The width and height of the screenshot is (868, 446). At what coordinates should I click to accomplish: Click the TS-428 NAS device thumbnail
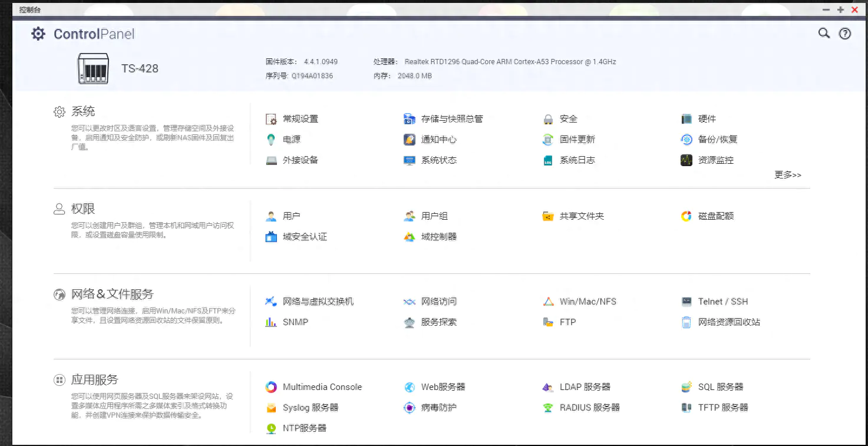[x=93, y=68]
